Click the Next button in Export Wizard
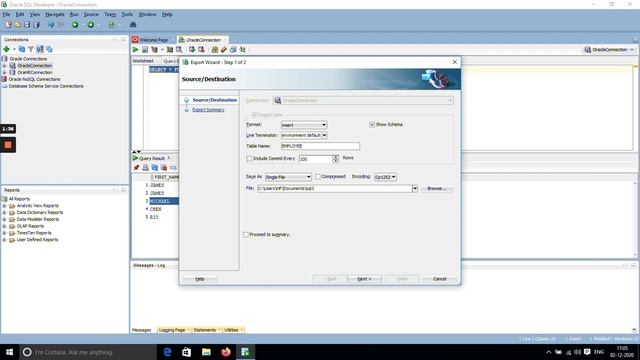The width and height of the screenshot is (640, 360). click(x=364, y=279)
